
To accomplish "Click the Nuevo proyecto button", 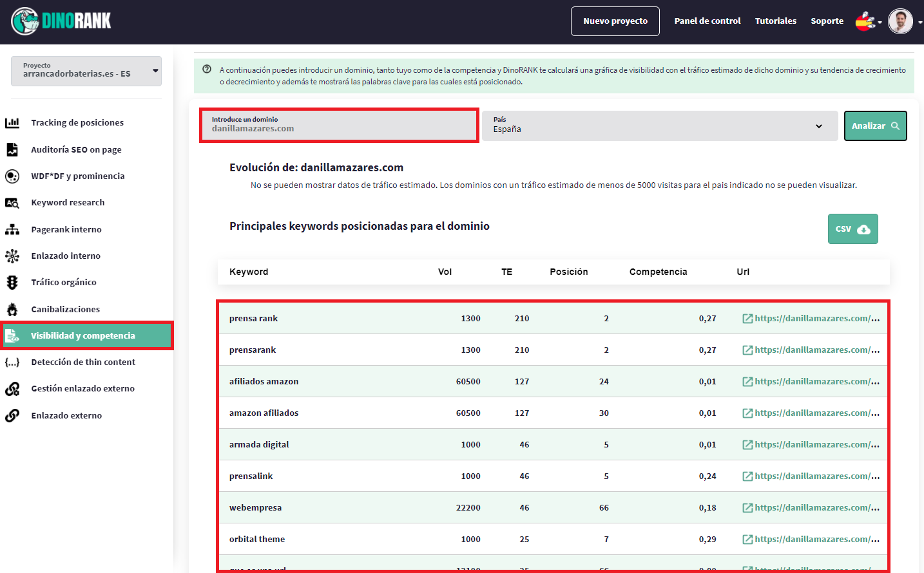I will click(615, 21).
